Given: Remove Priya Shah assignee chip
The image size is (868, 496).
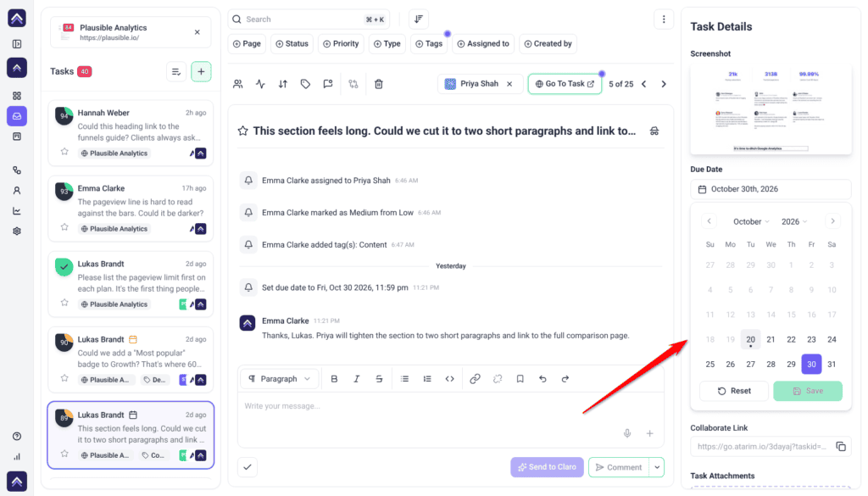Looking at the screenshot, I should tap(509, 84).
